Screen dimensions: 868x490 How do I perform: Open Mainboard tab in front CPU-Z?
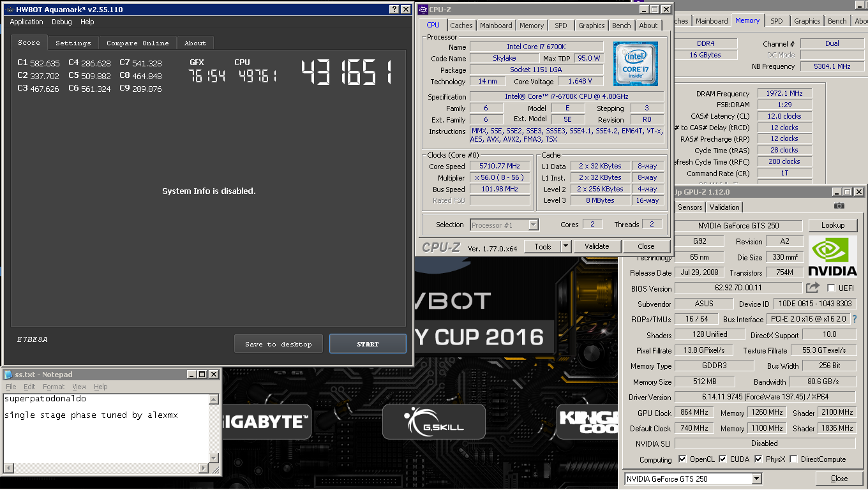tap(496, 26)
